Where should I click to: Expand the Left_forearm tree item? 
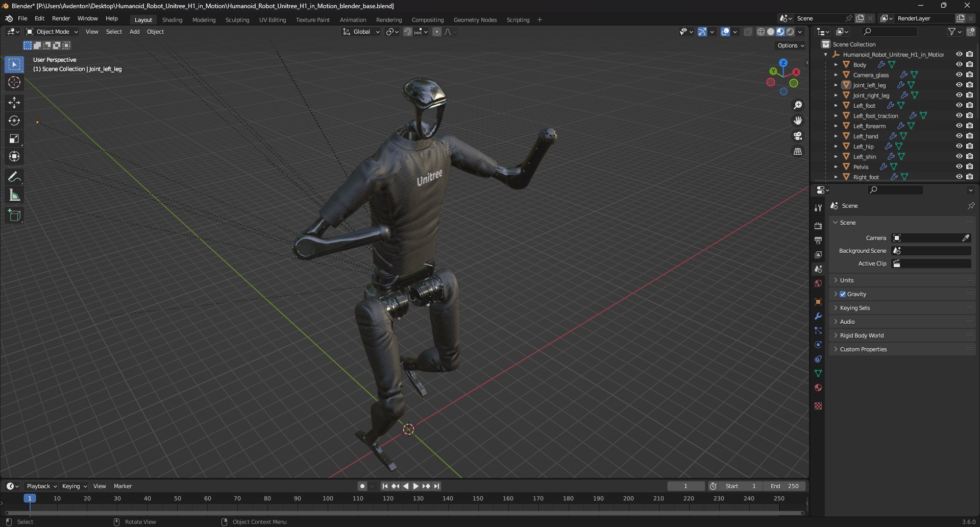[836, 126]
